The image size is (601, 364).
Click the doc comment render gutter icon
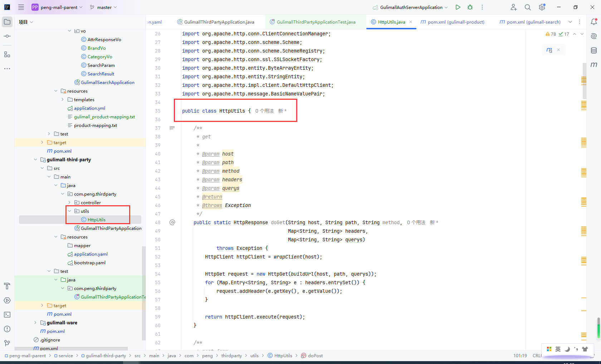[x=172, y=128]
